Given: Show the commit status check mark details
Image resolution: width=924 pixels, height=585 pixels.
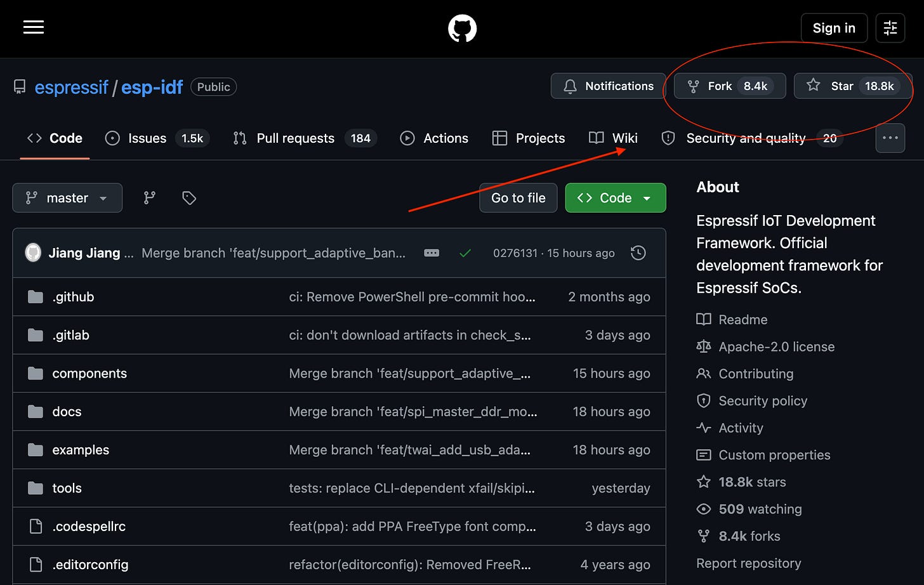Looking at the screenshot, I should [x=465, y=253].
